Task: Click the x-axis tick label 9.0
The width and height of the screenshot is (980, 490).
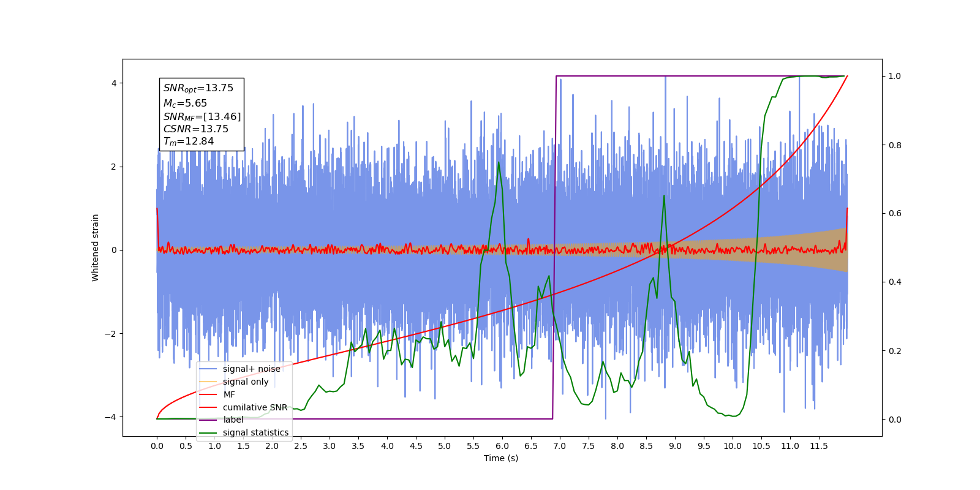Action: tap(675, 446)
